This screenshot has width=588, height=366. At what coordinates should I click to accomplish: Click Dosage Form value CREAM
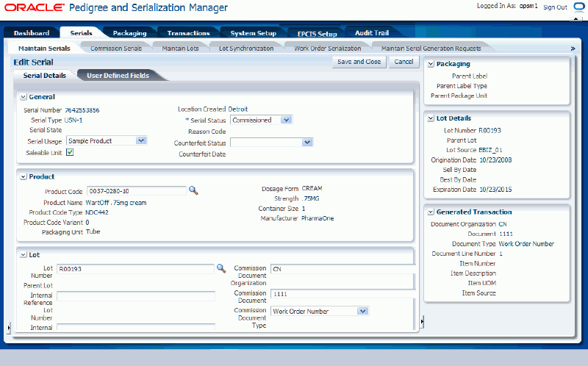312,188
